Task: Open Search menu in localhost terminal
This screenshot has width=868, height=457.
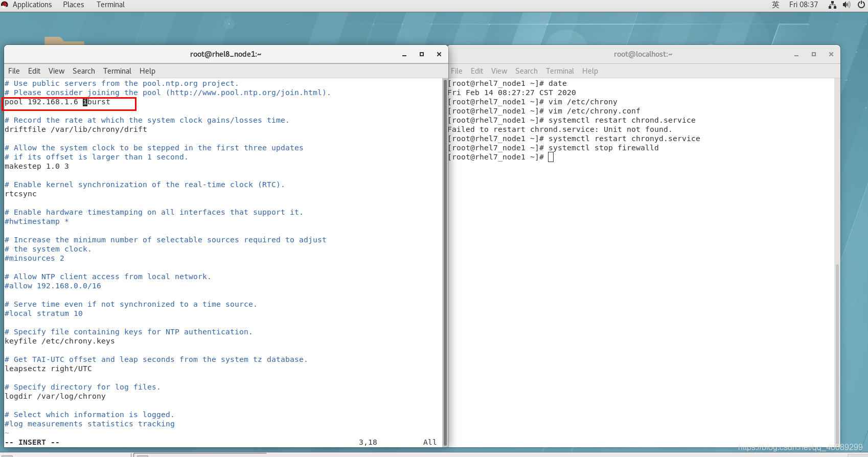Action: [526, 71]
